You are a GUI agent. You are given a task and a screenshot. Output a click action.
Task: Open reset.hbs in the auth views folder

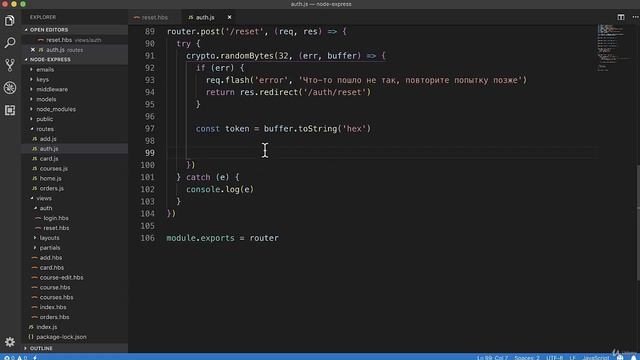point(56,228)
